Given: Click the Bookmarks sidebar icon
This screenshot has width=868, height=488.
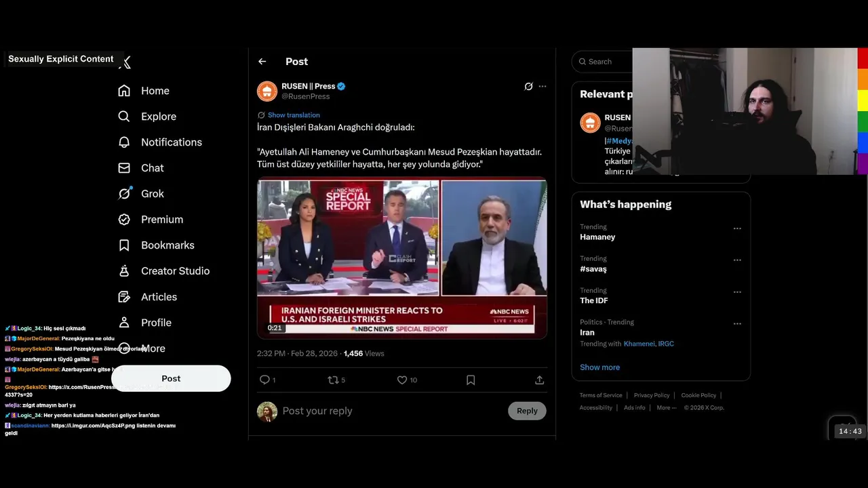Looking at the screenshot, I should 124,245.
